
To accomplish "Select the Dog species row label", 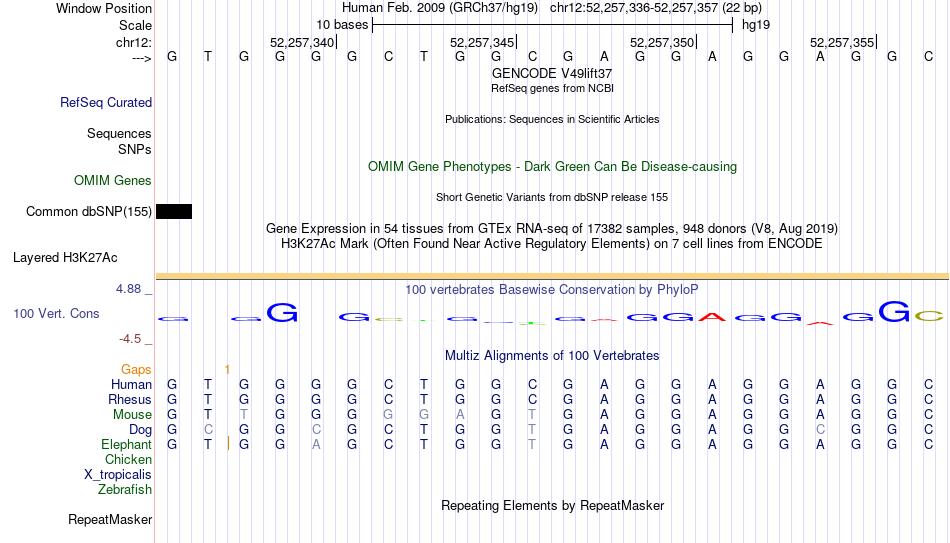I will tap(141, 430).
